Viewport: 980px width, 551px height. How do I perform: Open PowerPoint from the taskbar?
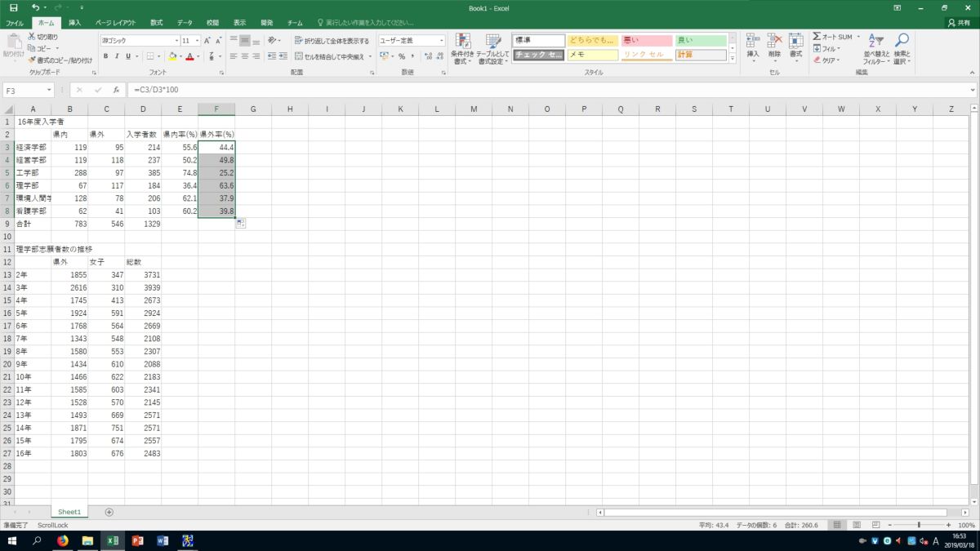coord(137,540)
